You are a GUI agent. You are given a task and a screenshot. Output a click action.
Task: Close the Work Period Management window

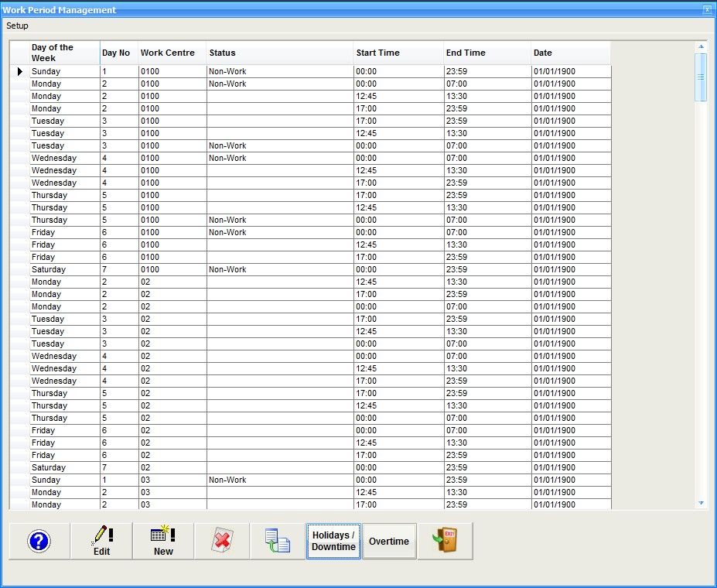(706, 10)
